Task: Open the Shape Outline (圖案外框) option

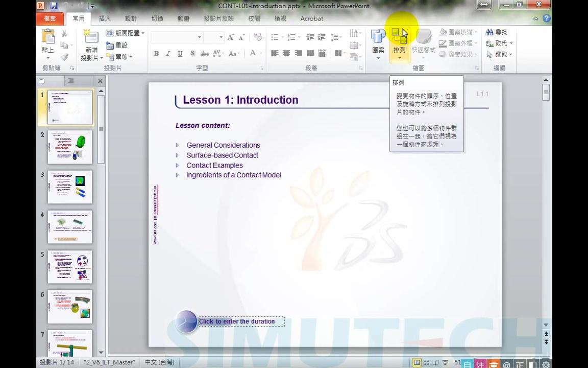Action: coord(458,43)
